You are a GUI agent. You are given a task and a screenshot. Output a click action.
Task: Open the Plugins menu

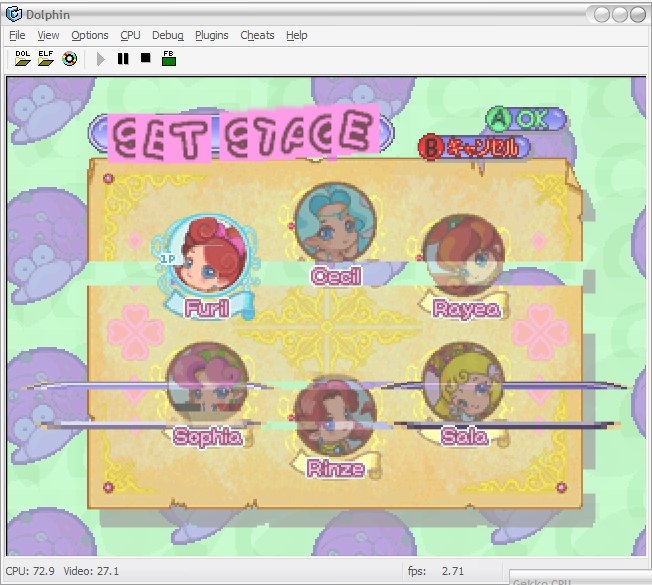click(x=212, y=35)
